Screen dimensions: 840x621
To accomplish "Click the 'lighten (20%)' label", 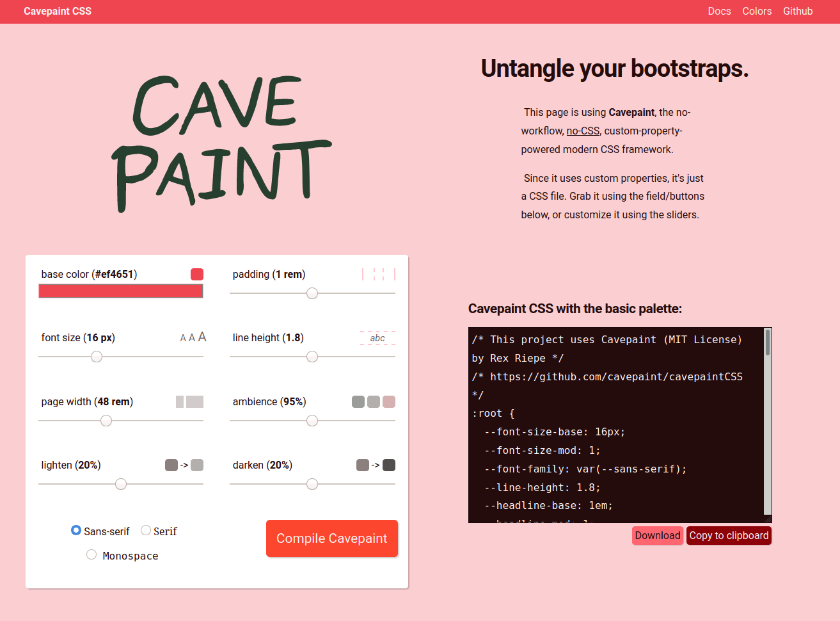I will pos(71,465).
